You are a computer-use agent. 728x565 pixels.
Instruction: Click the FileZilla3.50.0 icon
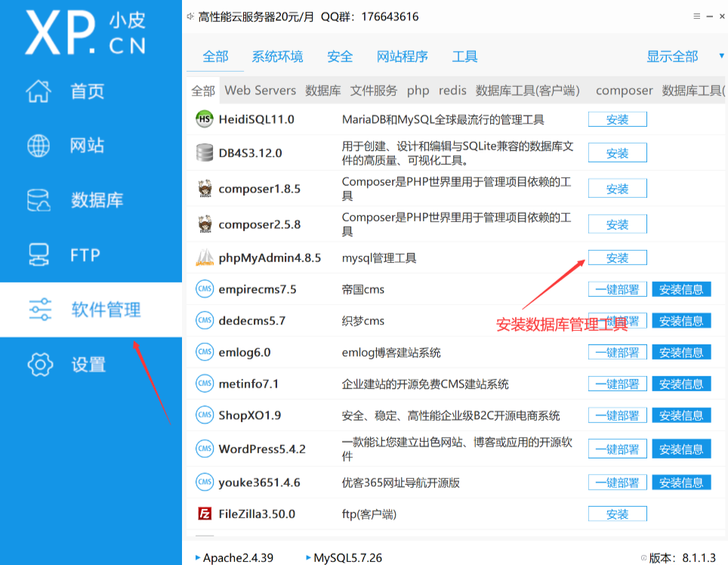[x=205, y=514]
